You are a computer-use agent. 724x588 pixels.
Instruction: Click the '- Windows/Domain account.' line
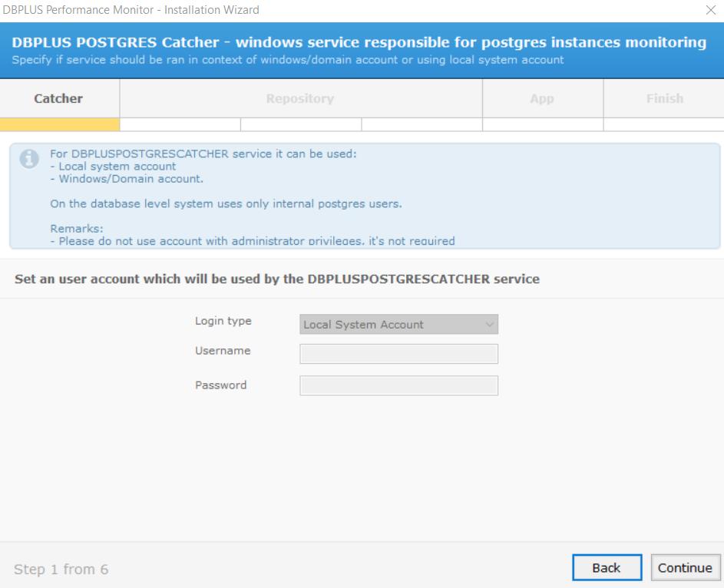[127, 179]
